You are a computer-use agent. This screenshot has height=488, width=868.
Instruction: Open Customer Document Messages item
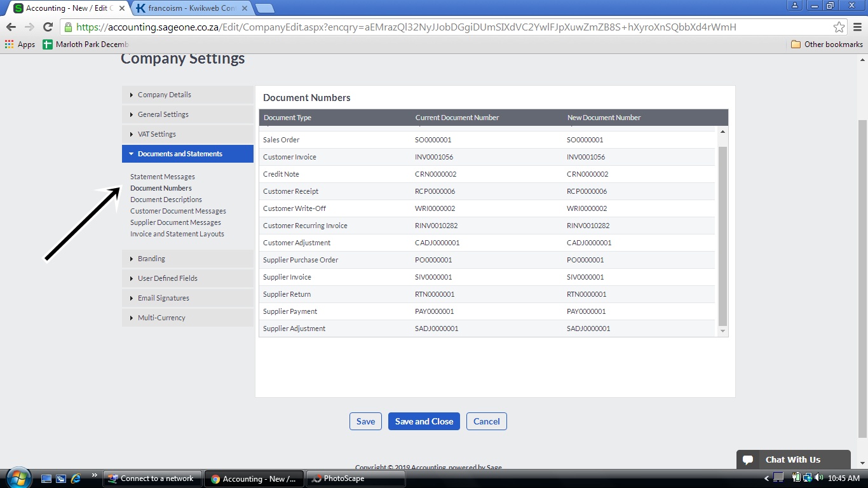[178, 211]
